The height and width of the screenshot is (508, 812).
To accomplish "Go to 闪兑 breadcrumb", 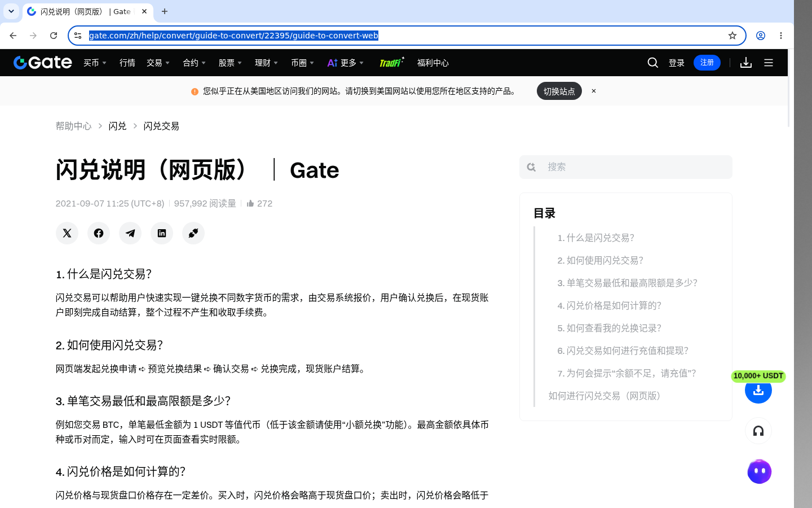I will pos(117,126).
